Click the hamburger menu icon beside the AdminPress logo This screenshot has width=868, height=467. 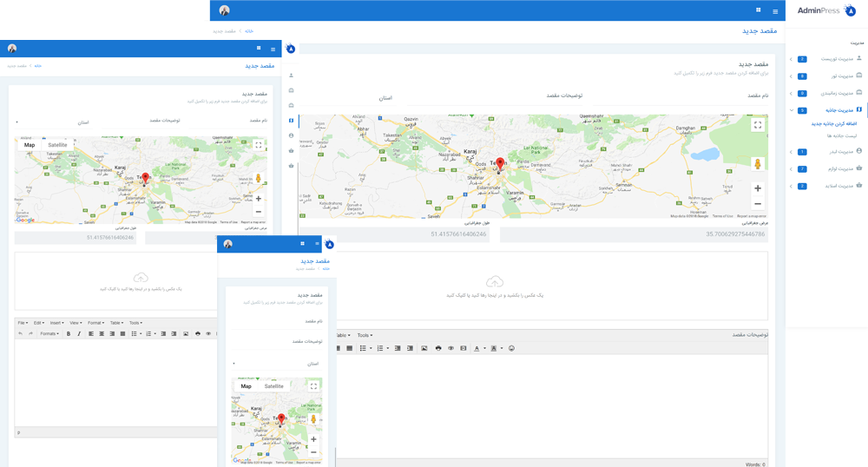pyautogui.click(x=775, y=11)
